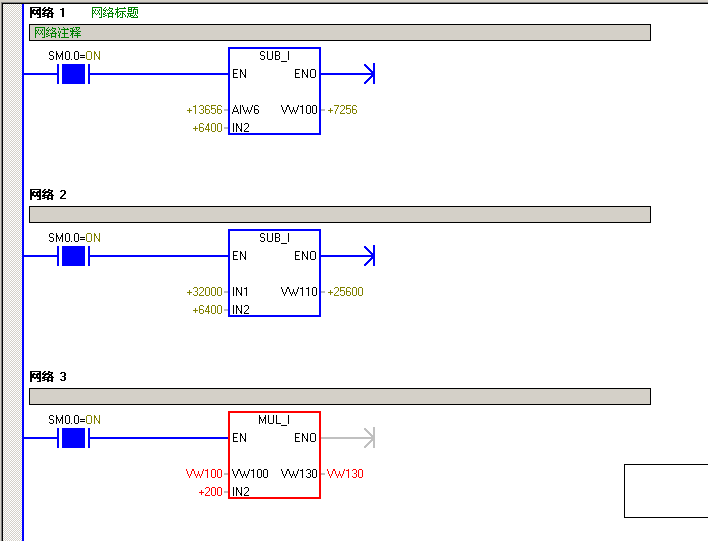Click the EN pin of network 2 block
Screen dimensions: 708x541
[239, 256]
